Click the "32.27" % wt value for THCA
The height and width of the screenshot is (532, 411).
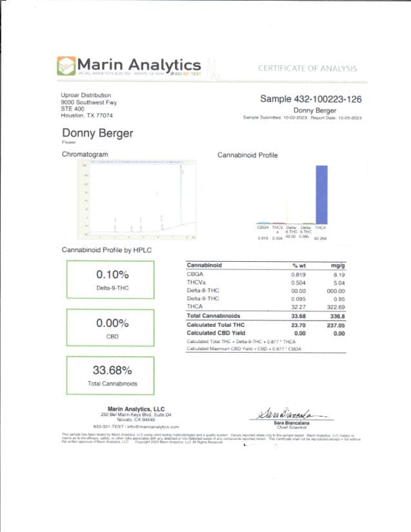(298, 307)
